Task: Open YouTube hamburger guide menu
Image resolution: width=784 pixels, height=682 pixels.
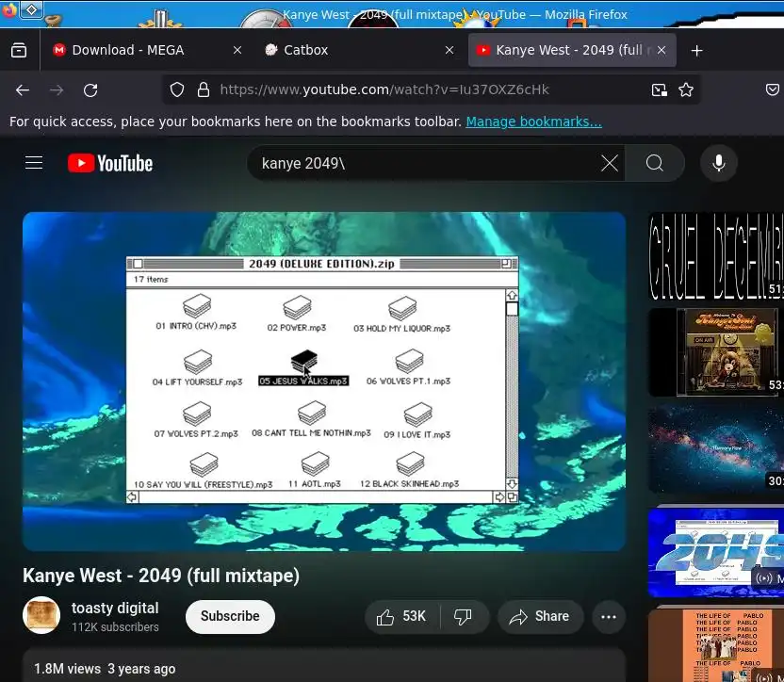Action: (34, 163)
